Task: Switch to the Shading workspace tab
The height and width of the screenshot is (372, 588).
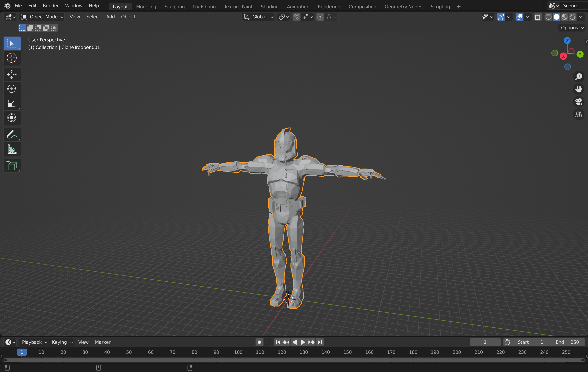Action: point(269,7)
